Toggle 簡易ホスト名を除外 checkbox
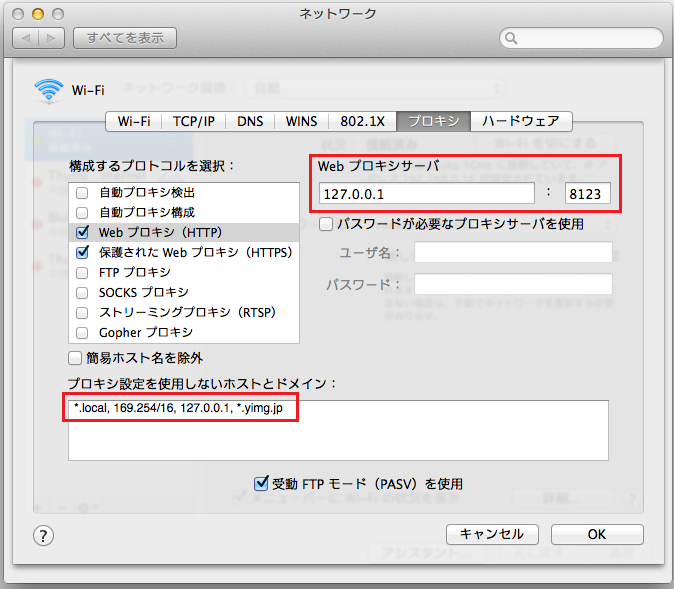The image size is (674, 589). [x=75, y=358]
